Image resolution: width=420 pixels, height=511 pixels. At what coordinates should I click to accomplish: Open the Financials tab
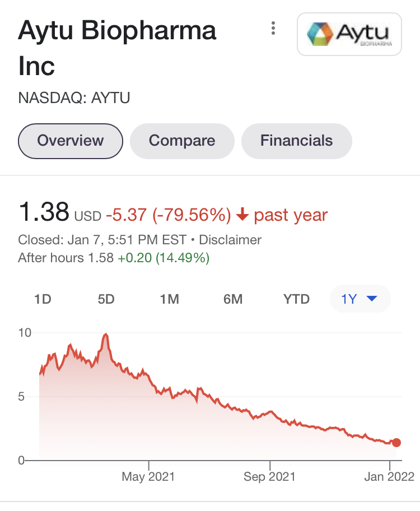click(296, 140)
